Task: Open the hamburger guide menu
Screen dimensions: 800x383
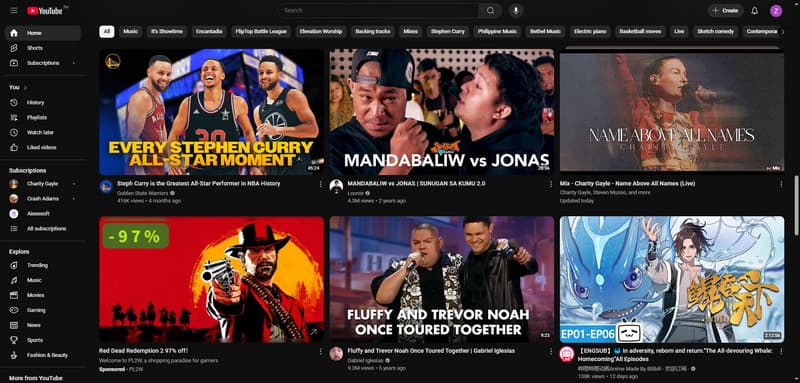Action: (x=14, y=11)
